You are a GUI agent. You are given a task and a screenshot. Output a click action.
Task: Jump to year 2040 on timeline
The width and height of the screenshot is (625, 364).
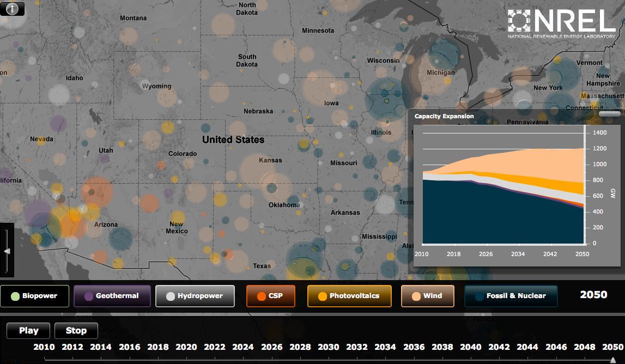[x=471, y=347]
